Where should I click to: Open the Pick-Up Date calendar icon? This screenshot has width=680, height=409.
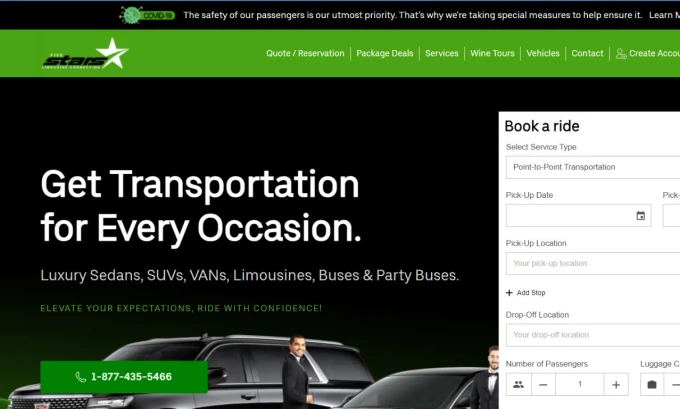tap(641, 216)
